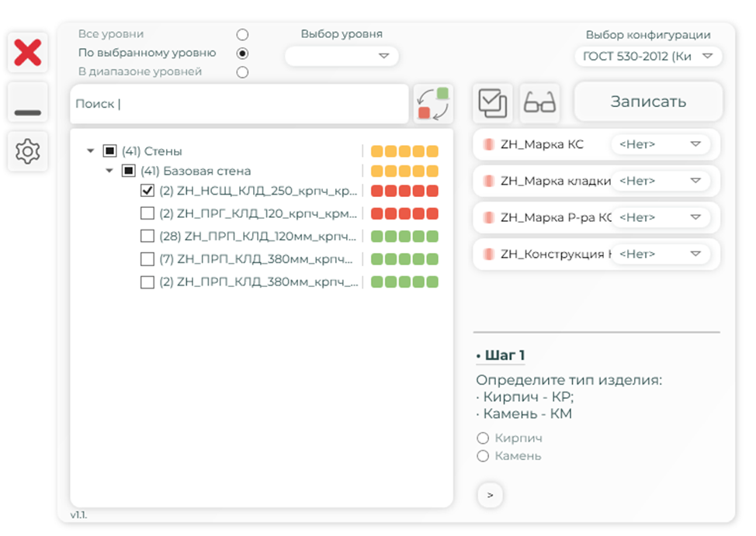This screenshot has width=756, height=536.
Task: Click green status squares in (28) ZH_ПРП_КЛД_120мм row
Action: pyautogui.click(x=404, y=236)
